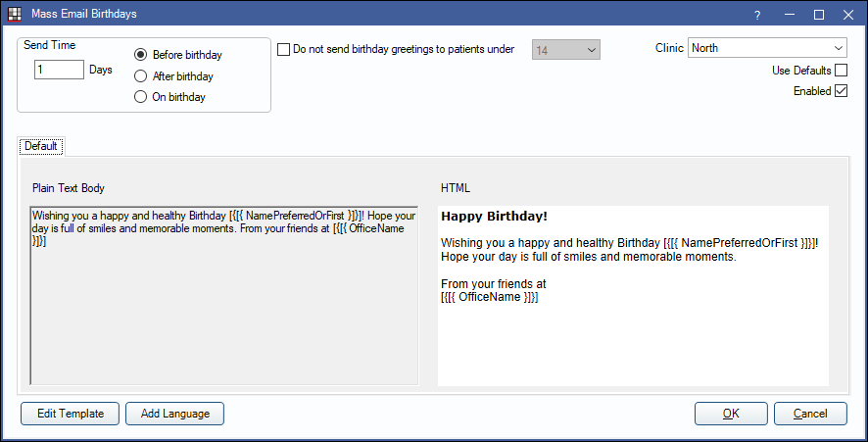Image resolution: width=868 pixels, height=442 pixels.
Task: Open the Clinic dropdown showing North
Action: tap(767, 48)
